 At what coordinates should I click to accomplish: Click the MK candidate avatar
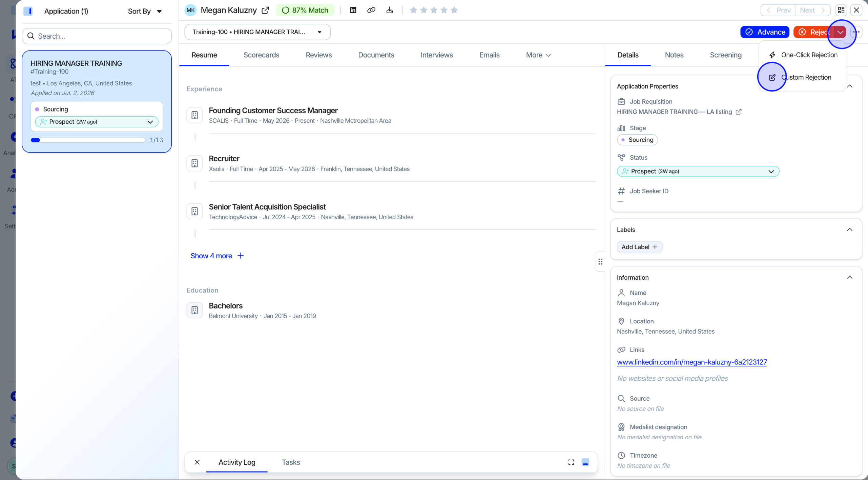[190, 10]
